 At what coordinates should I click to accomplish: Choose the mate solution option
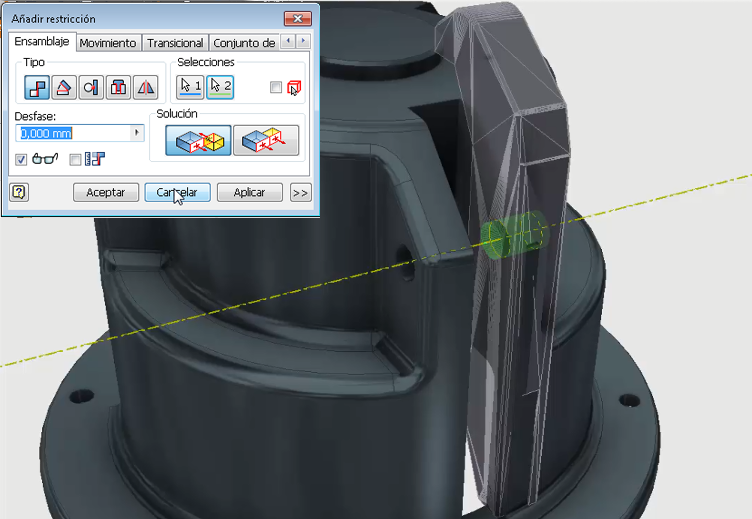coord(198,140)
